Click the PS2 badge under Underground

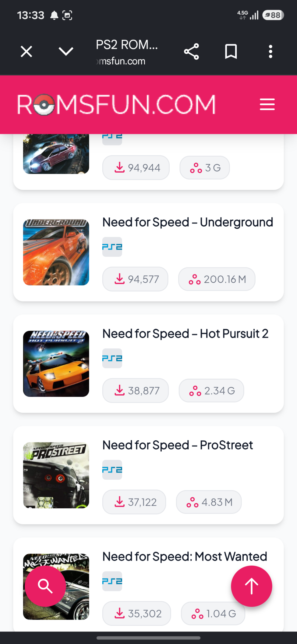point(112,247)
